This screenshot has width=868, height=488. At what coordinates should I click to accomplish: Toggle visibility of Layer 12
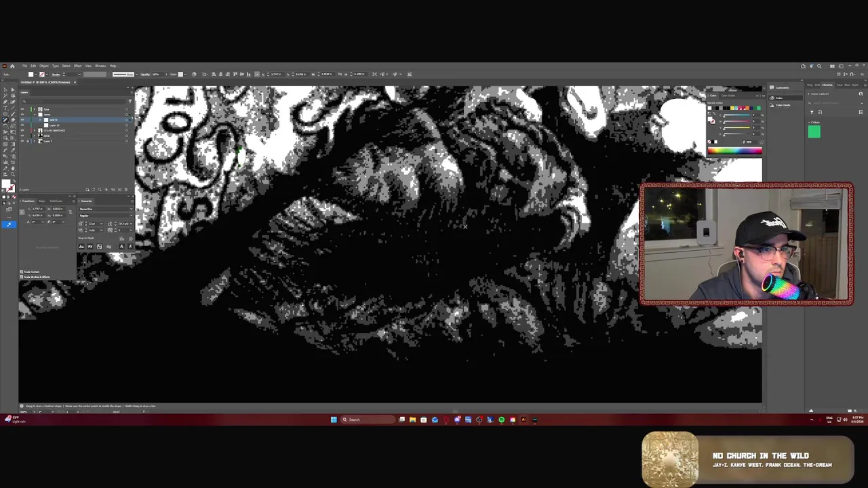click(22, 125)
